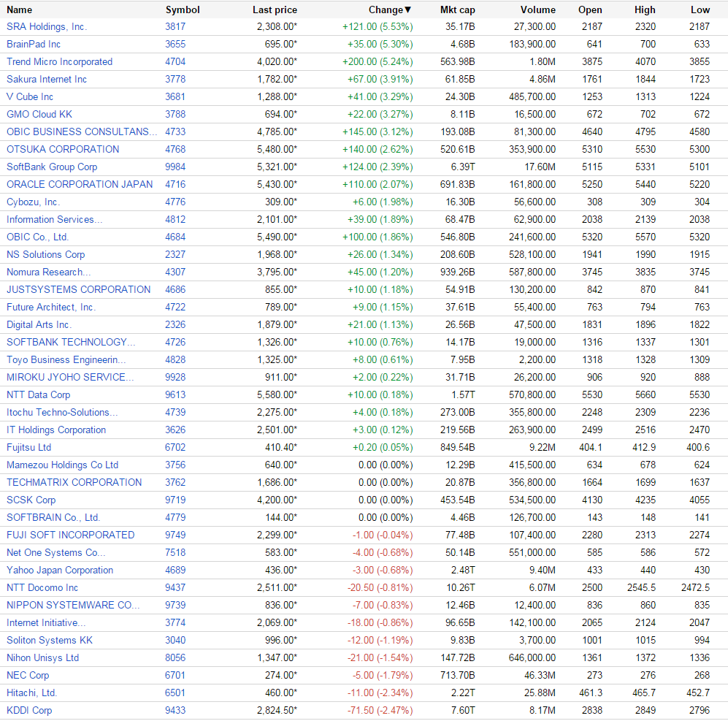Viewport: 728px width, 721px height.
Task: Sort by Low column header
Action: pyautogui.click(x=700, y=9)
